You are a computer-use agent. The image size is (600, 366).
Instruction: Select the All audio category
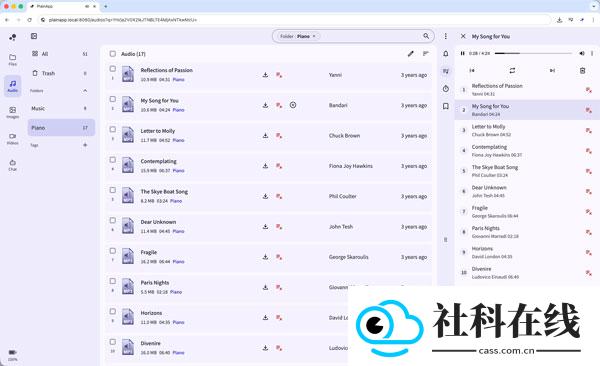[61, 54]
